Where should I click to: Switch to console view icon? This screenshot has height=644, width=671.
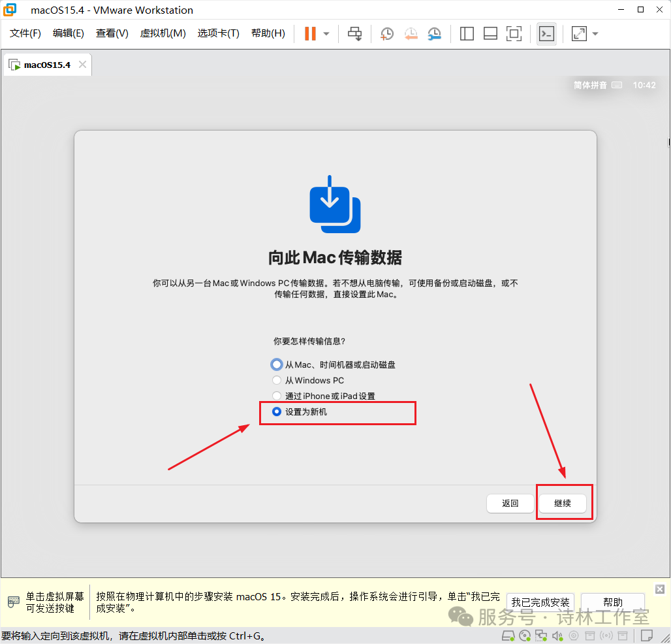pos(546,34)
